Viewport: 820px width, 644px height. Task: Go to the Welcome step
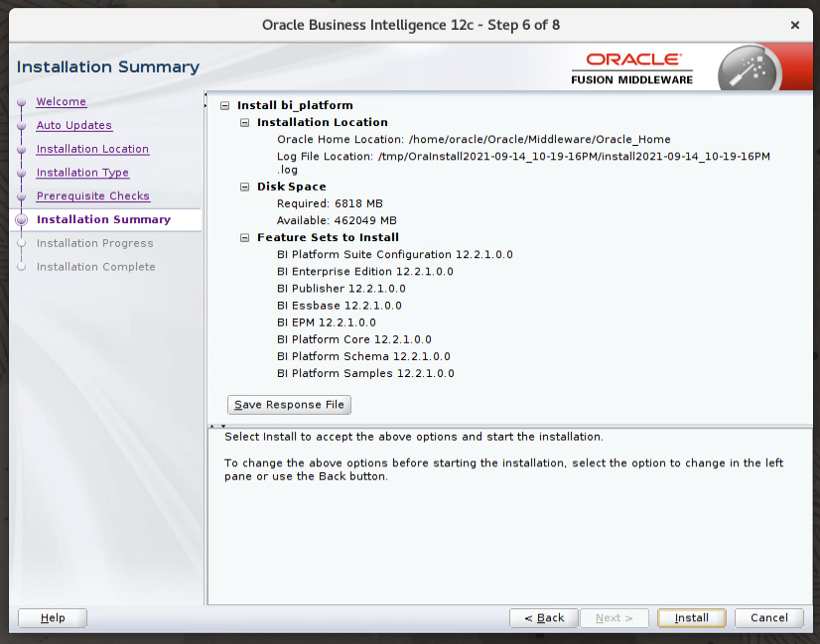click(62, 101)
